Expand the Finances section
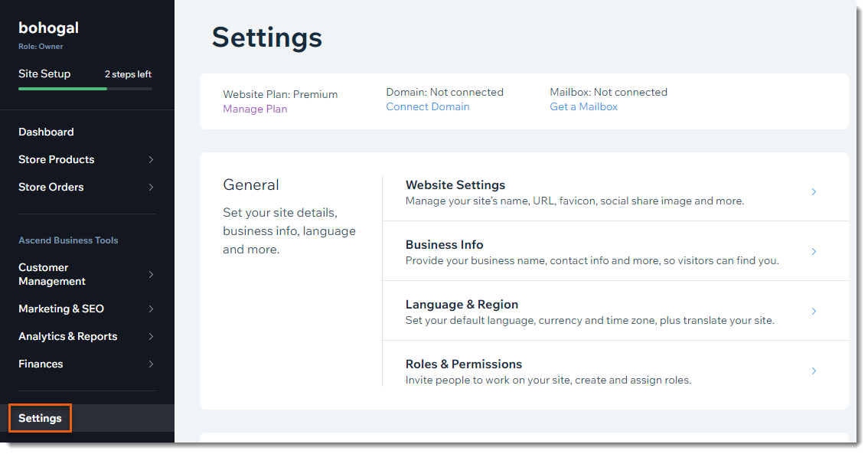This screenshot has height=454, width=868. [x=152, y=364]
